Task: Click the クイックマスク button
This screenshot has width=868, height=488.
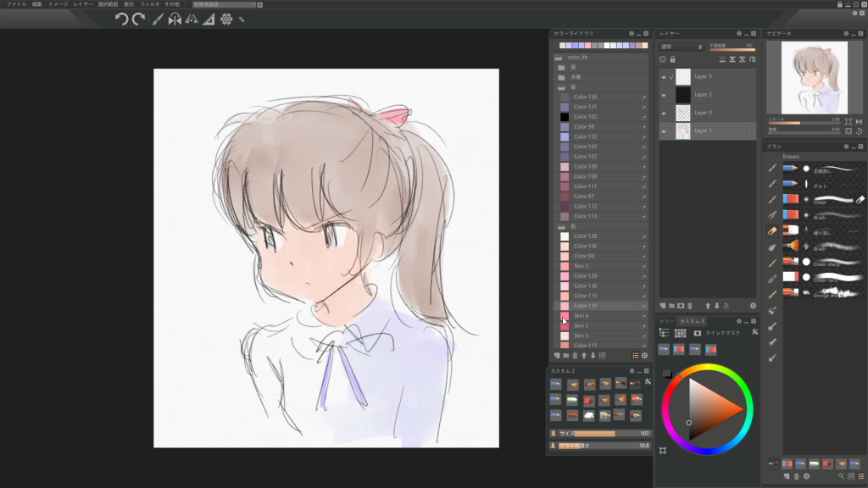Action: pos(722,333)
